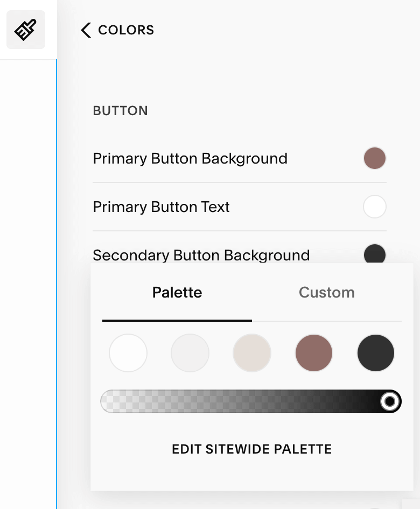Select the Secondary Button Background label
Screen dimensions: 420x509
click(x=201, y=255)
